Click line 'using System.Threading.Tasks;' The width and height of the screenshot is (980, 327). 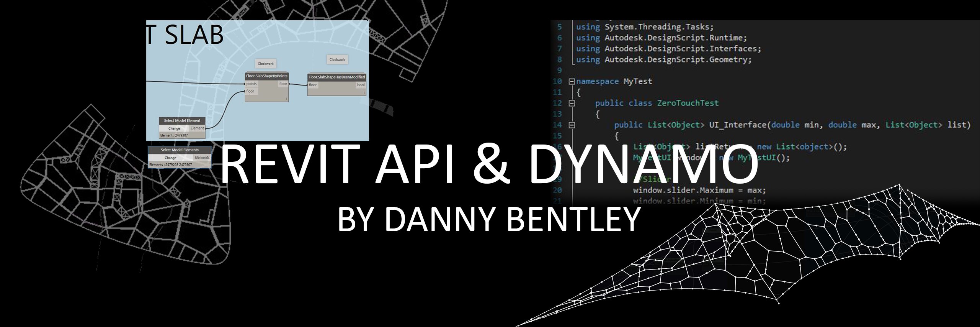click(x=645, y=27)
